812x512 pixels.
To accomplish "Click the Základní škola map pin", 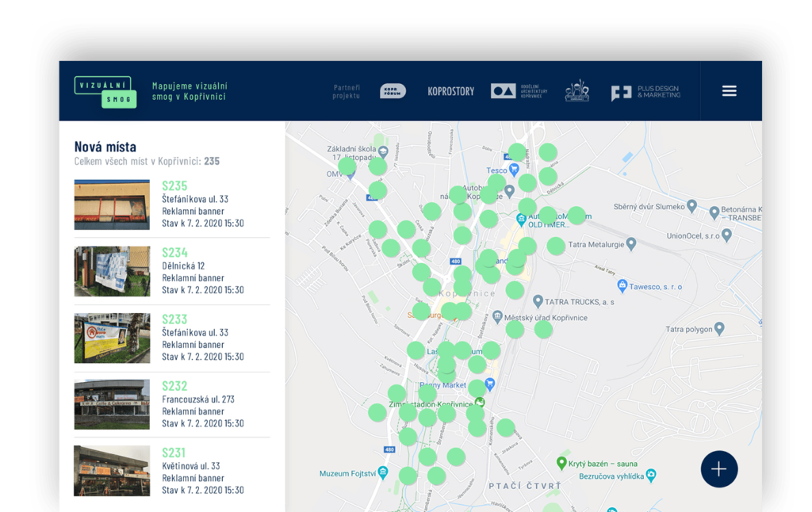I will [383, 151].
